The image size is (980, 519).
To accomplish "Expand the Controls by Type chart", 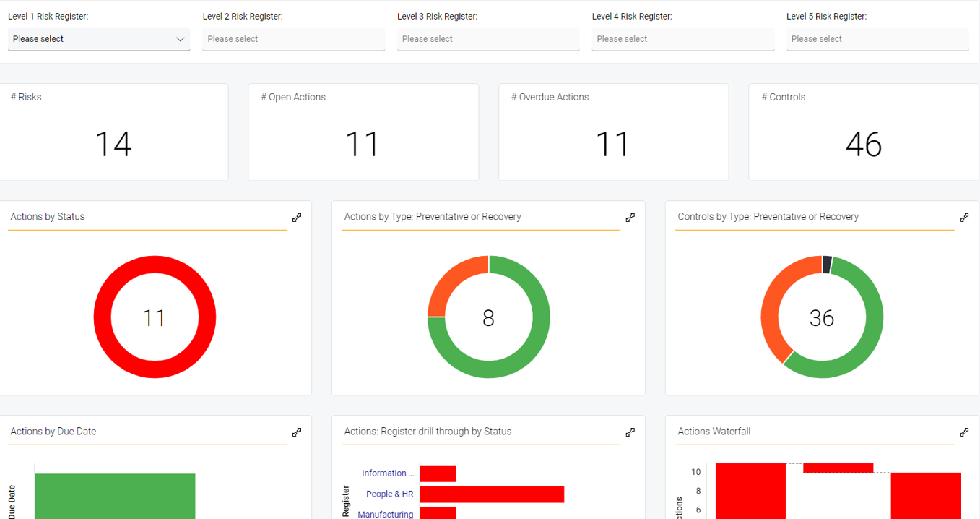I will click(964, 217).
